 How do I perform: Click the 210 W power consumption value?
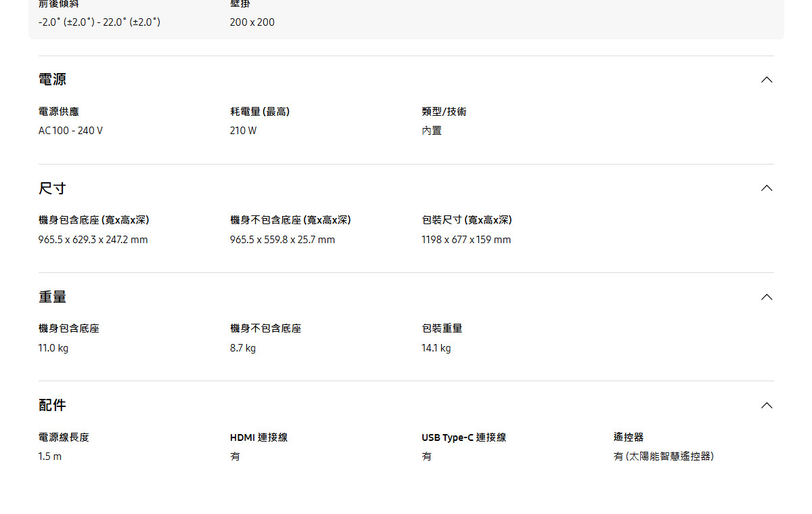coord(243,131)
